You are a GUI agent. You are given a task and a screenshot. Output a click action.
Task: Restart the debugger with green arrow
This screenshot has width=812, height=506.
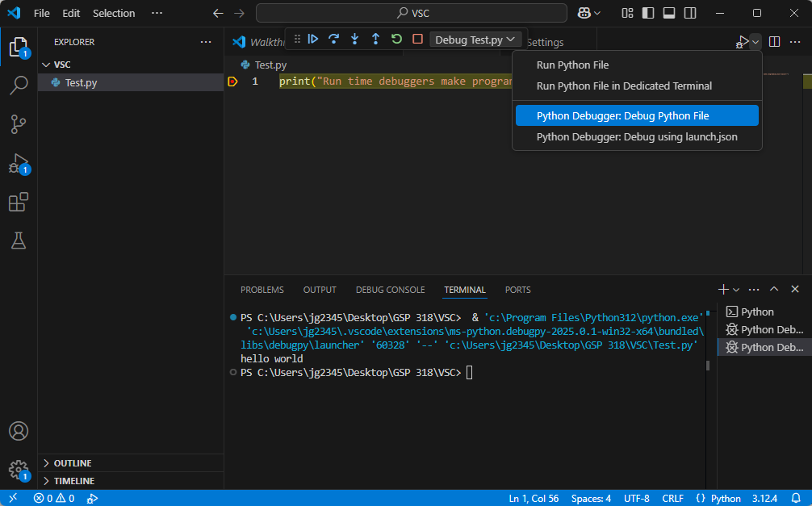tap(396, 39)
